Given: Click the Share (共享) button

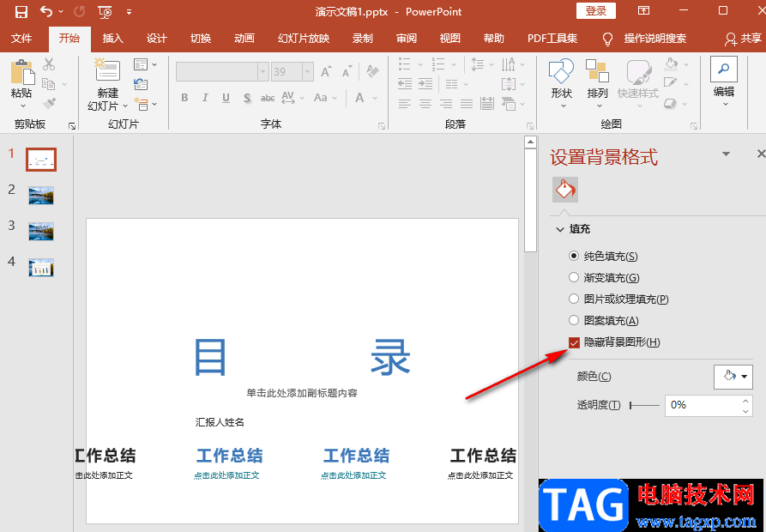Looking at the screenshot, I should (x=743, y=39).
